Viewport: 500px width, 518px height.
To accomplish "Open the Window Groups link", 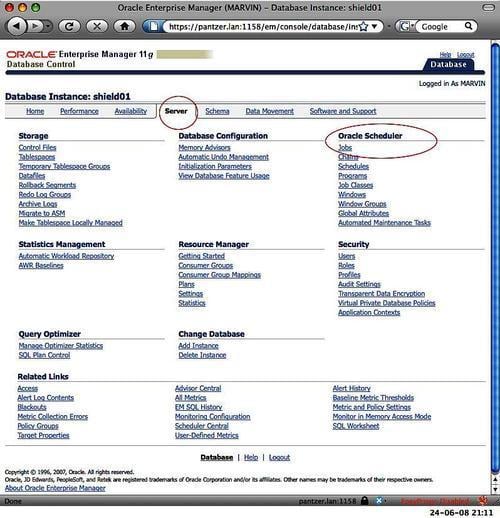I will 362,204.
